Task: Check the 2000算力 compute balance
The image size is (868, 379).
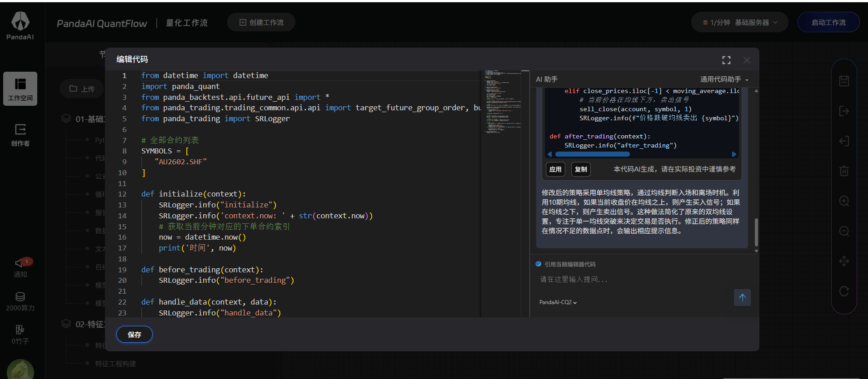Action: (20, 302)
